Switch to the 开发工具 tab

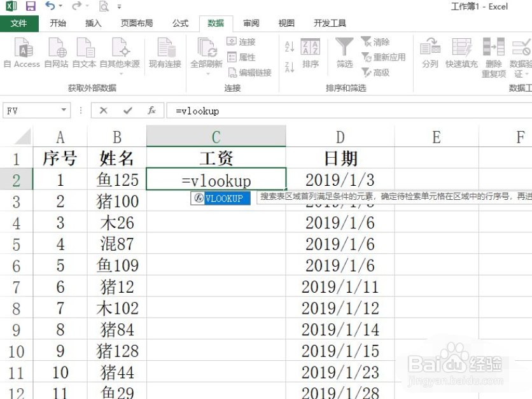coord(330,23)
